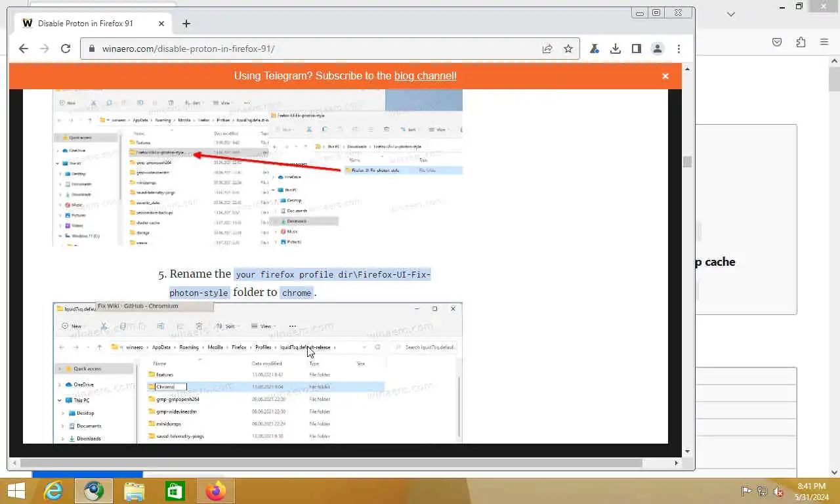Open Chromium downloads tray icon

click(x=616, y=49)
